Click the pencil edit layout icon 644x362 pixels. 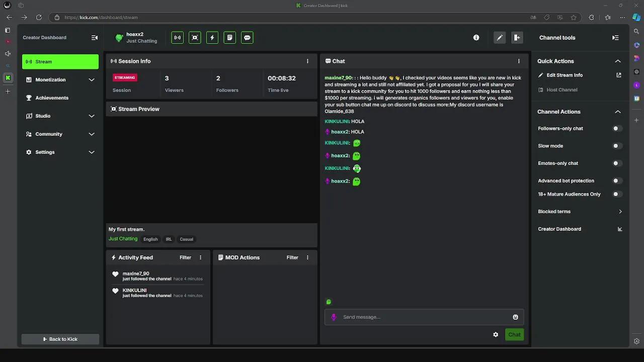coord(500,38)
